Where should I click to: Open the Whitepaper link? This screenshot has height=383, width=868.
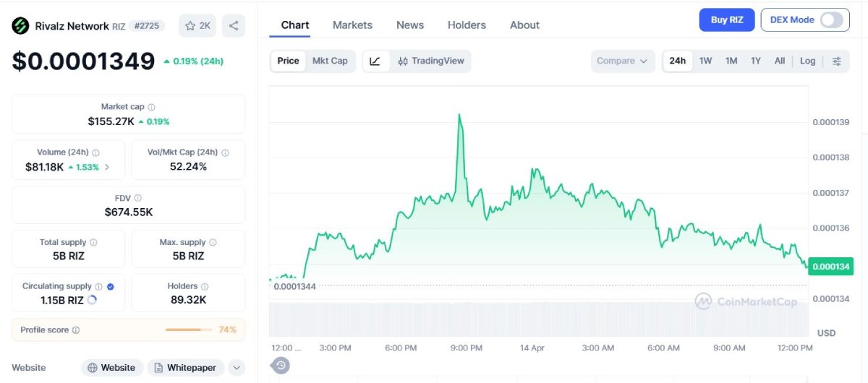point(186,368)
